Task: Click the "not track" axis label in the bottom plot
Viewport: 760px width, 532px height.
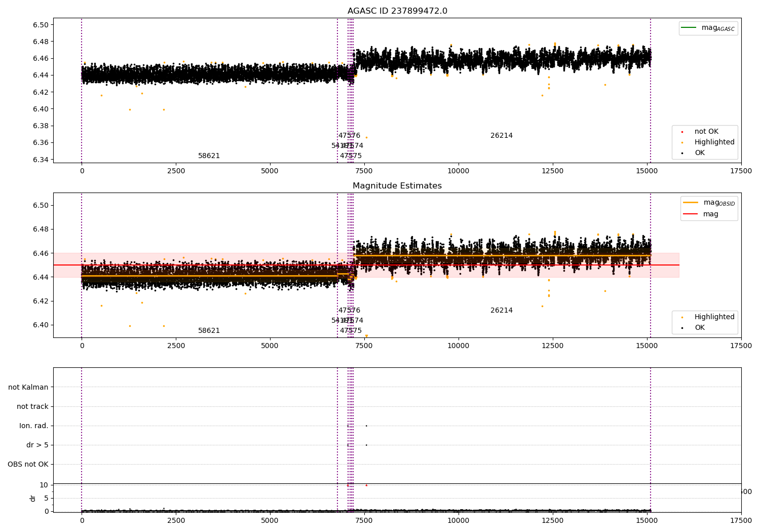Action: [32, 406]
